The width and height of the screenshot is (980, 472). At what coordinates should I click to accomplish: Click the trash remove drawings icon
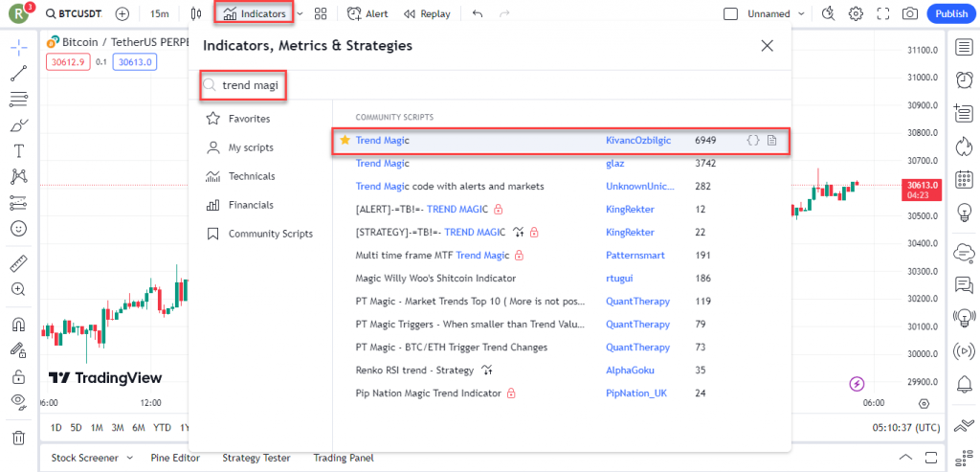[19, 437]
